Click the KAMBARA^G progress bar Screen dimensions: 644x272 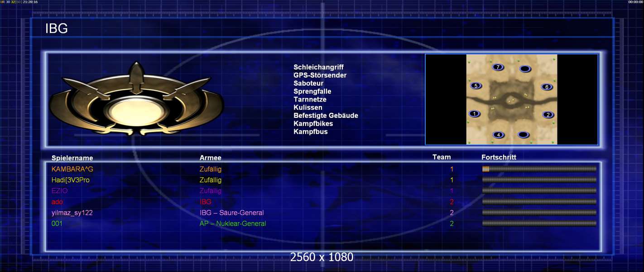point(539,169)
